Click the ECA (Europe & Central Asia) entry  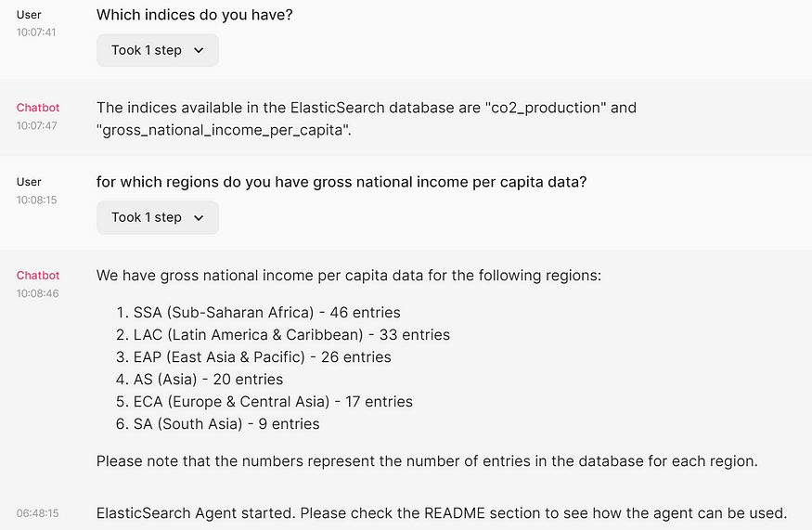(x=273, y=402)
